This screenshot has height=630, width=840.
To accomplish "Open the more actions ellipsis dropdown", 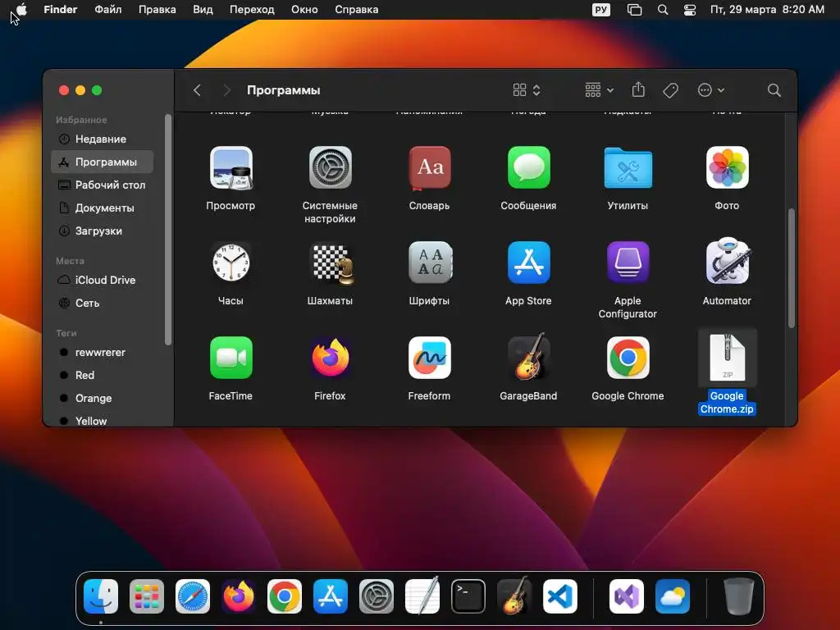I will coord(711,90).
